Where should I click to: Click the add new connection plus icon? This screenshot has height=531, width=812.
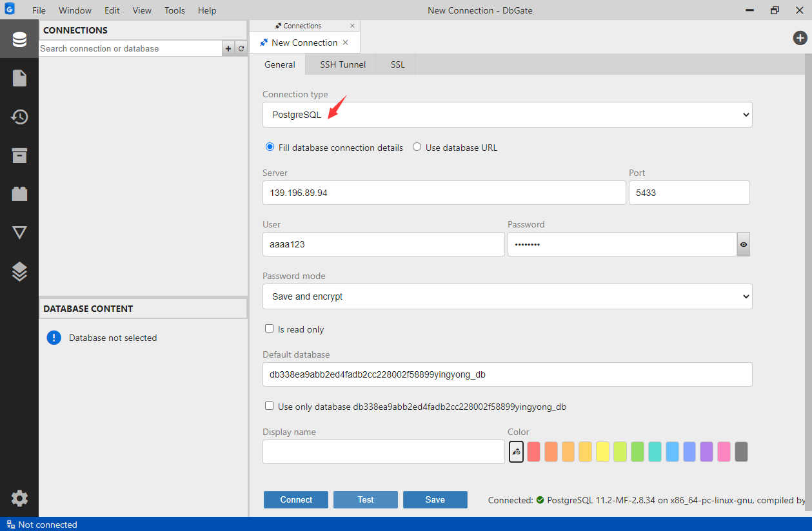(228, 48)
